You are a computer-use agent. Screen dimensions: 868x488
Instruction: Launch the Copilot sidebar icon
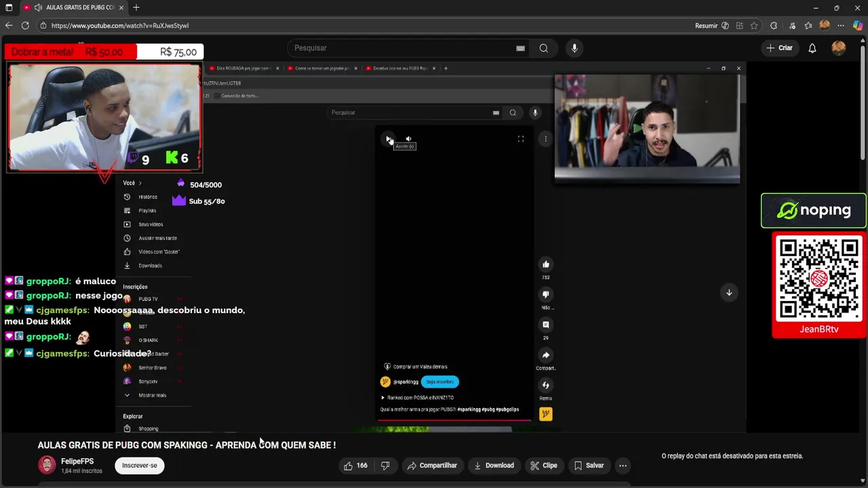(858, 26)
